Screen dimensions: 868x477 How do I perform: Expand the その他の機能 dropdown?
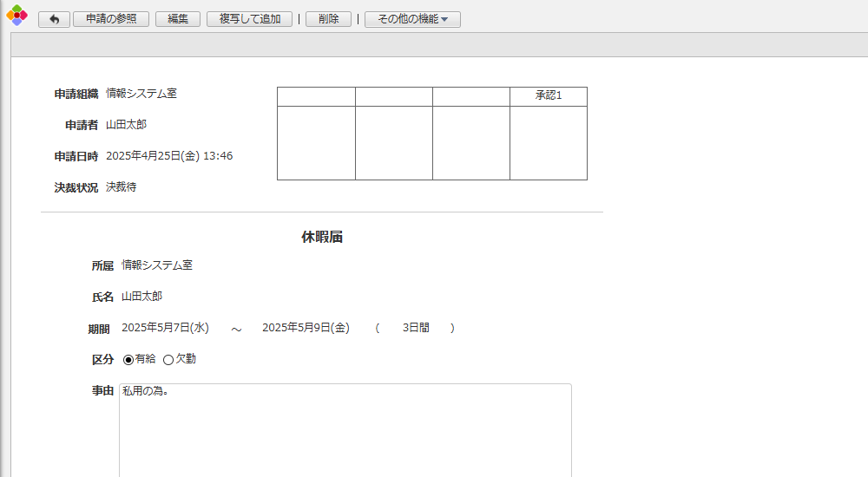pos(412,19)
